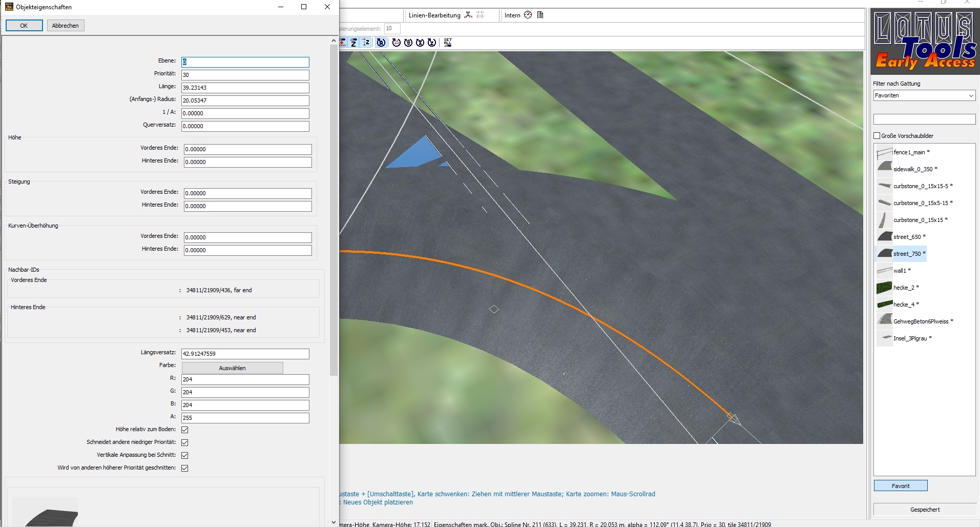
Task: Enable Große Vorschaubilder checkbox
Action: 877,136
